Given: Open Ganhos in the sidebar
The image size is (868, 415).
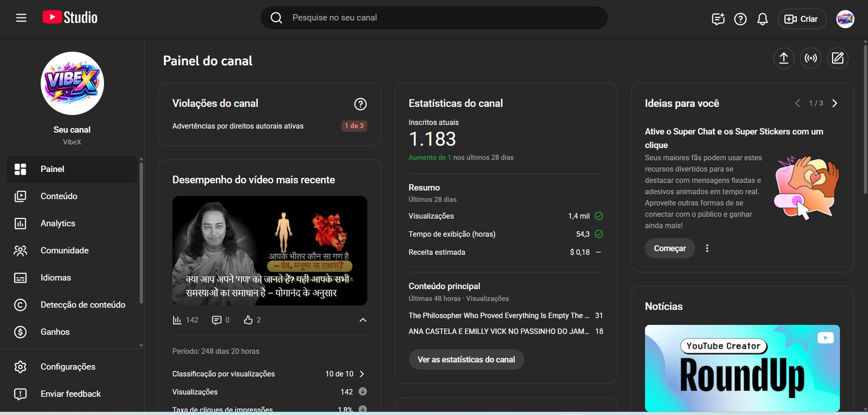Looking at the screenshot, I should pos(72,332).
